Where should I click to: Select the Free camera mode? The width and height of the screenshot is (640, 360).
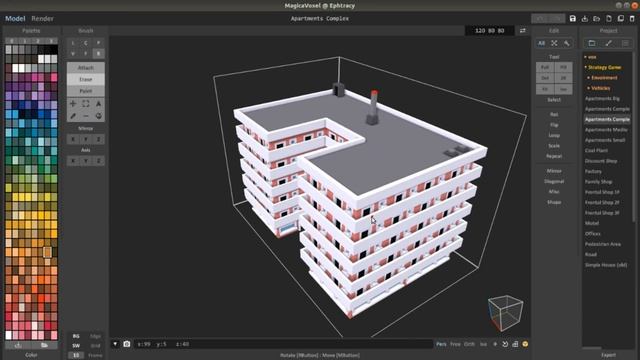(455, 344)
